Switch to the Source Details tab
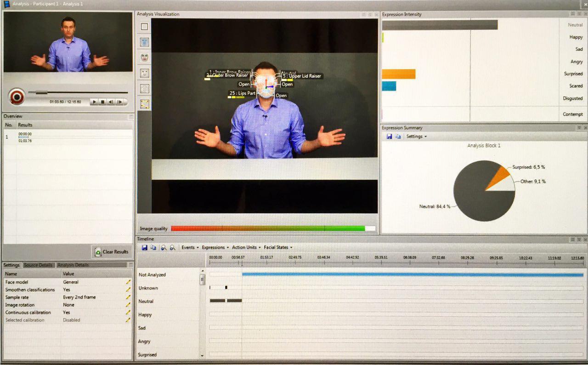This screenshot has width=588, height=365. [39, 265]
